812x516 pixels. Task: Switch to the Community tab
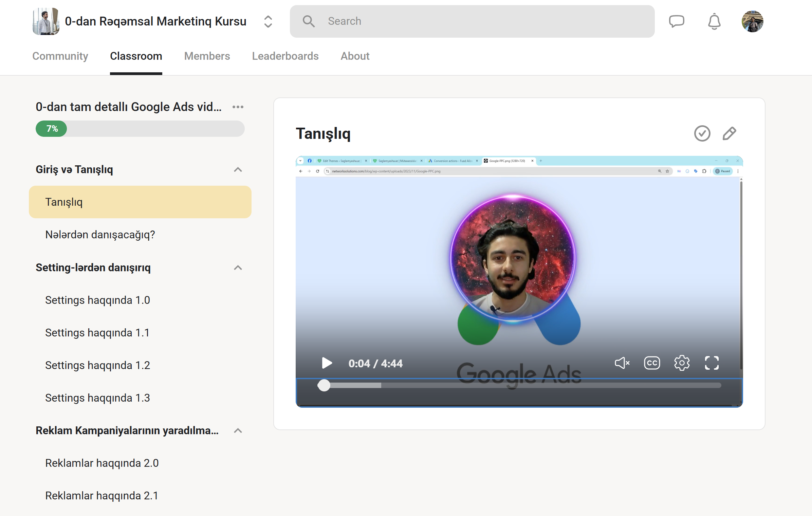pyautogui.click(x=60, y=56)
